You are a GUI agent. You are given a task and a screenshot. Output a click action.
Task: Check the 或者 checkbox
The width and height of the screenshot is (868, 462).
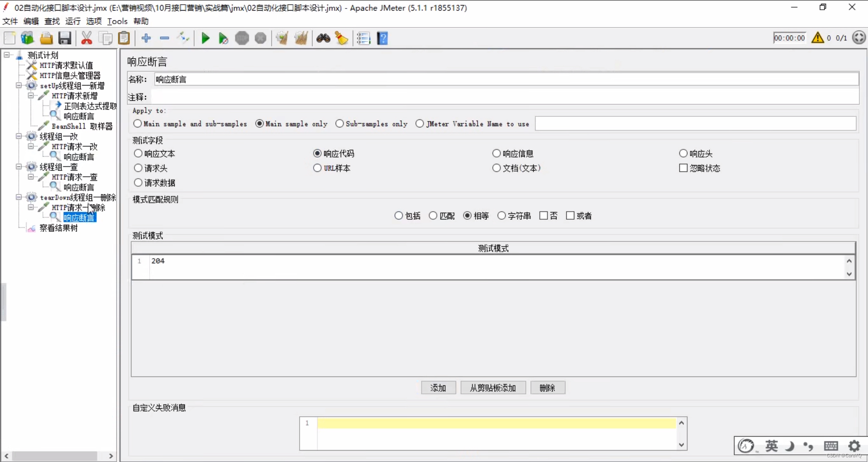pyautogui.click(x=570, y=216)
